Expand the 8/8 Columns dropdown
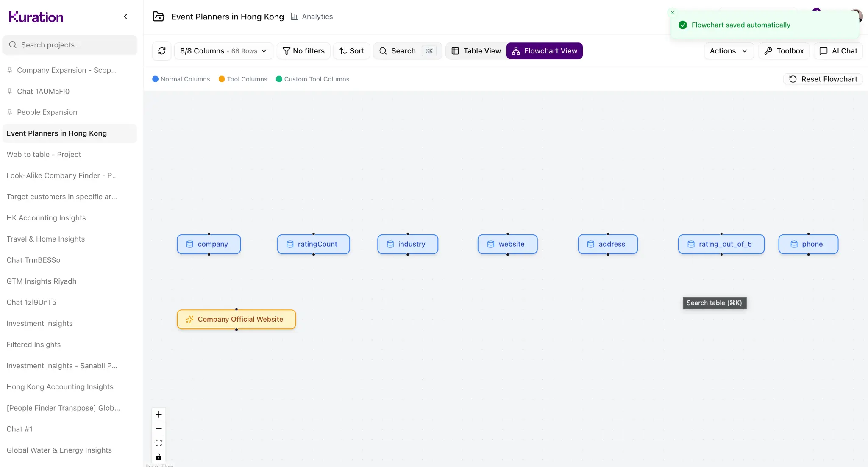 pos(223,51)
